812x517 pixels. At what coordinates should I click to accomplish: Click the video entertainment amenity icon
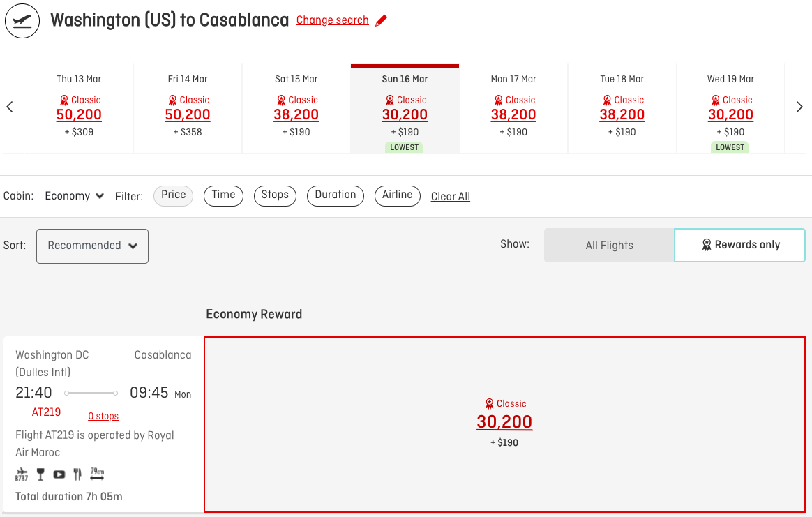point(59,474)
